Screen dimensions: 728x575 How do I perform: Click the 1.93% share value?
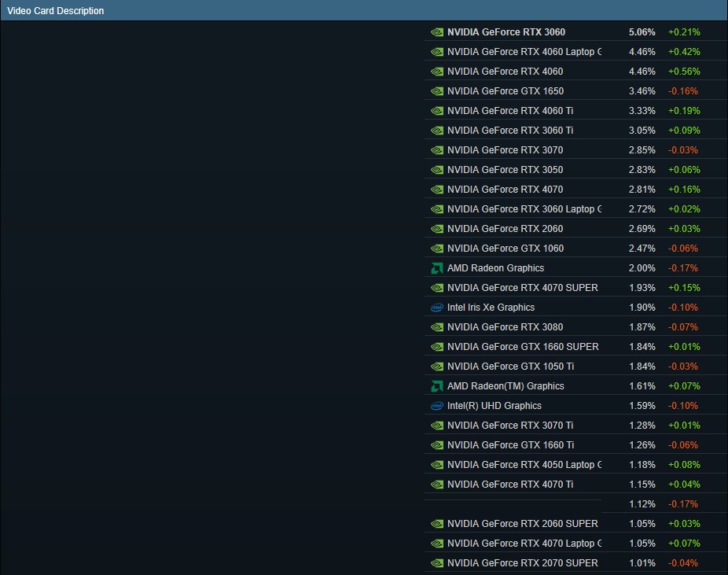642,288
